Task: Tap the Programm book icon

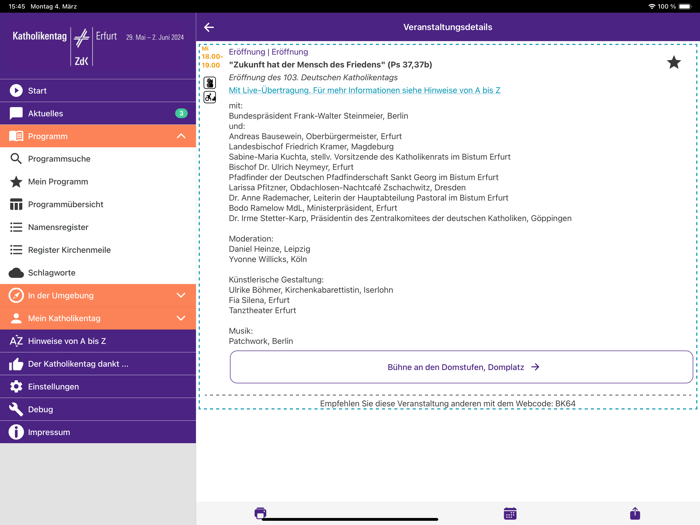Action: 16,136
